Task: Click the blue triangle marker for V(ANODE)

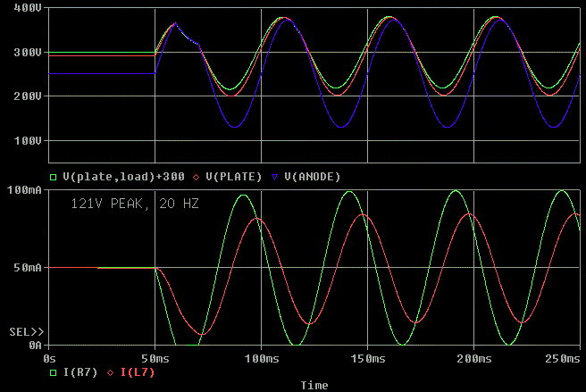Action: pyautogui.click(x=273, y=177)
